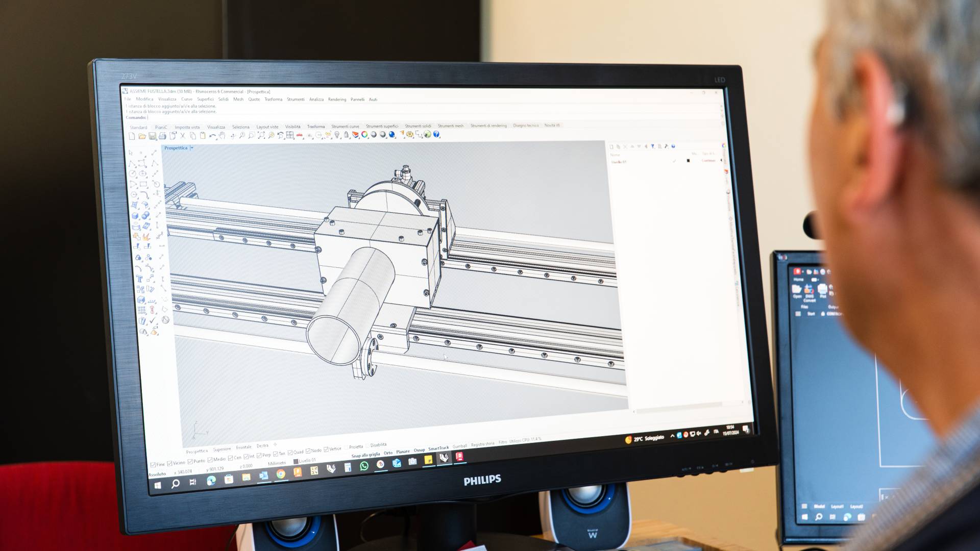Switch to the Superiore viewport tab
This screenshot has height=551, width=980.
point(222,449)
